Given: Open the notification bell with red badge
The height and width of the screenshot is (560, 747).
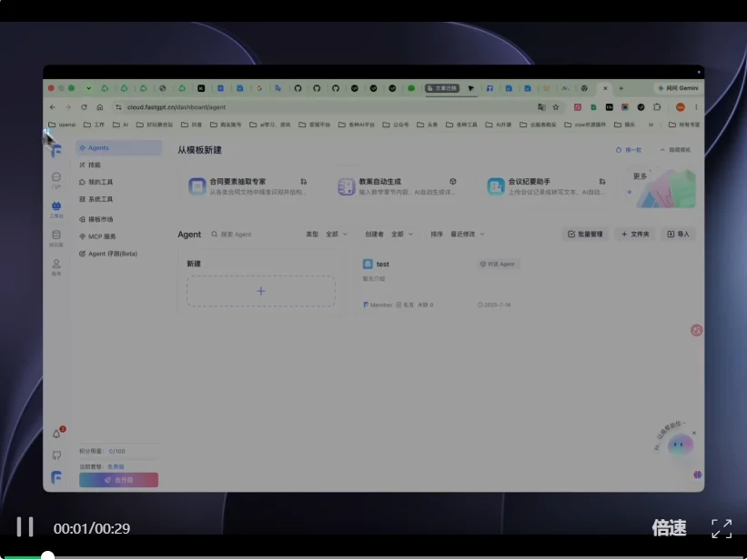Looking at the screenshot, I should [57, 433].
